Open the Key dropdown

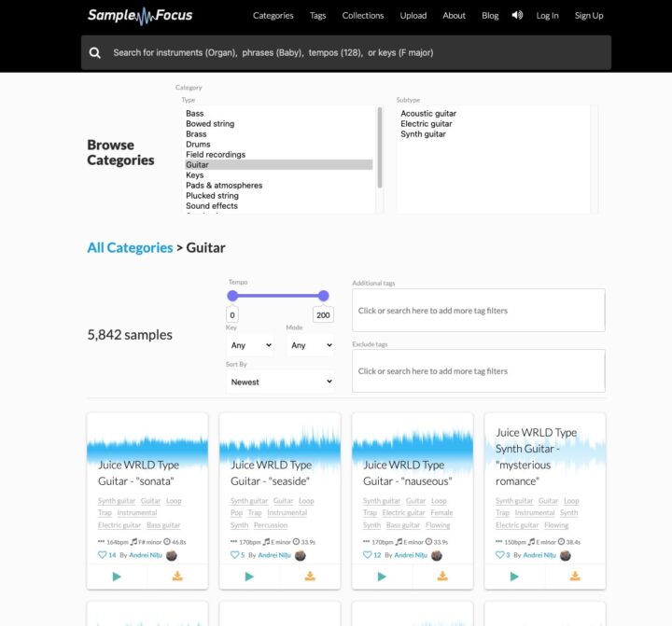pyautogui.click(x=249, y=345)
